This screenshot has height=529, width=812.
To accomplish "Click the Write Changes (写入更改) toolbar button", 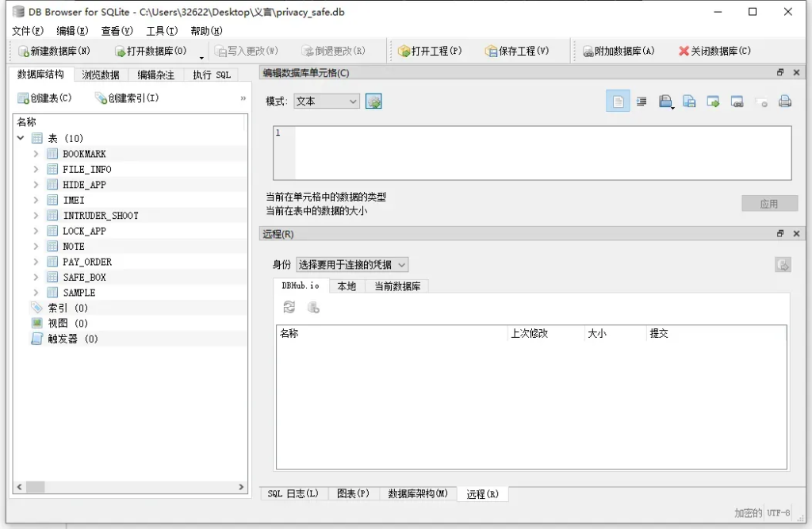I will pos(247,51).
